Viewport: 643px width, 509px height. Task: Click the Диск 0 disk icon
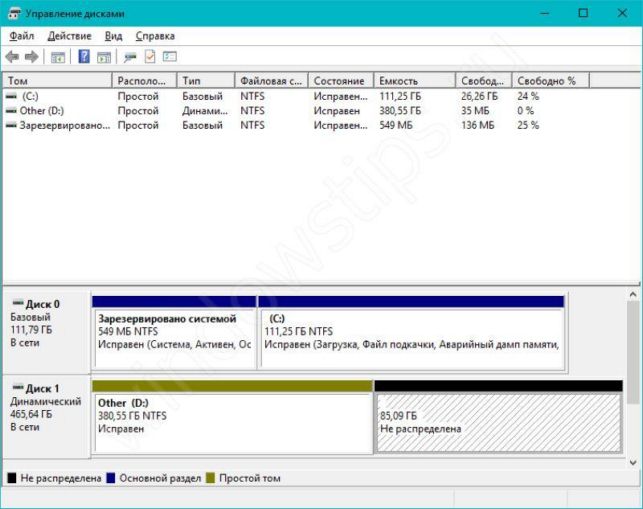click(x=18, y=304)
